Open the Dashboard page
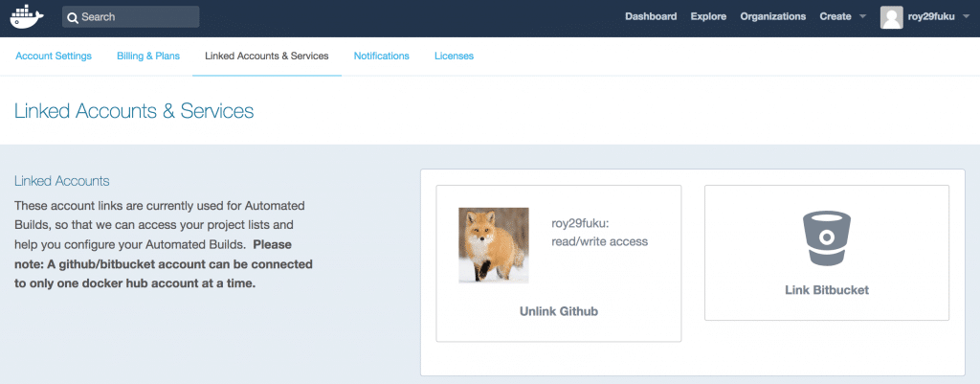 [651, 16]
